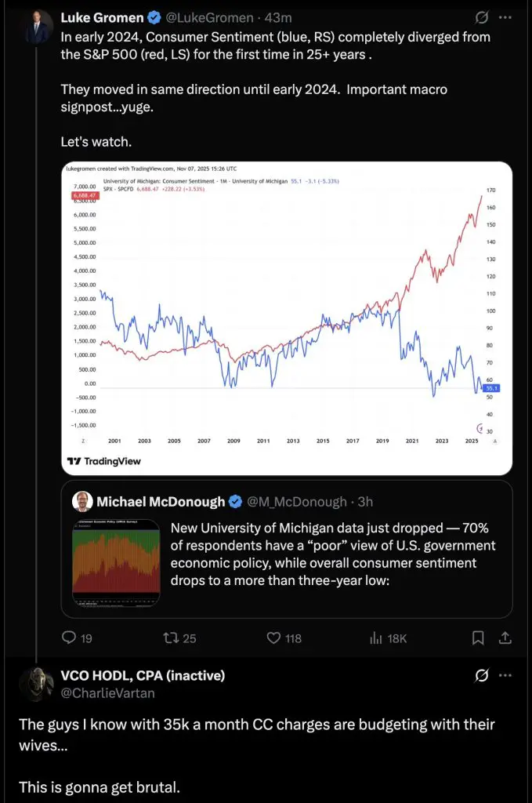Viewport: 532px width, 803px height.
Task: Open view analytics icon showing 18K
Action: pos(376,638)
